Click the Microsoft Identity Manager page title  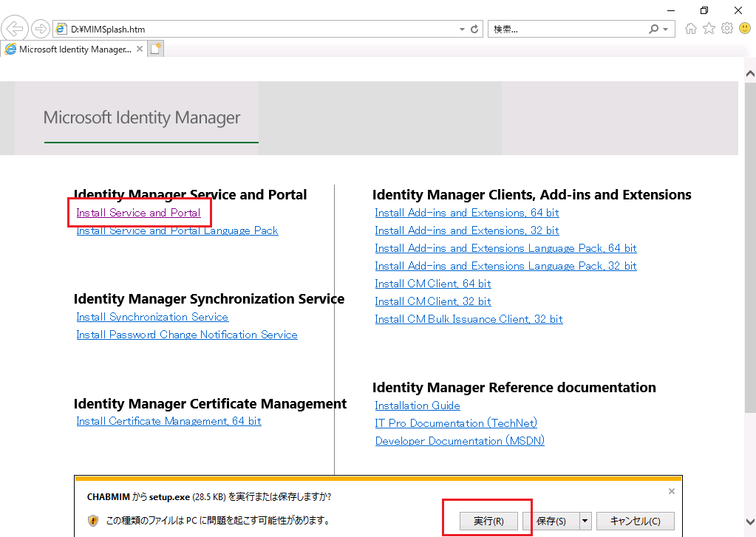click(x=142, y=117)
